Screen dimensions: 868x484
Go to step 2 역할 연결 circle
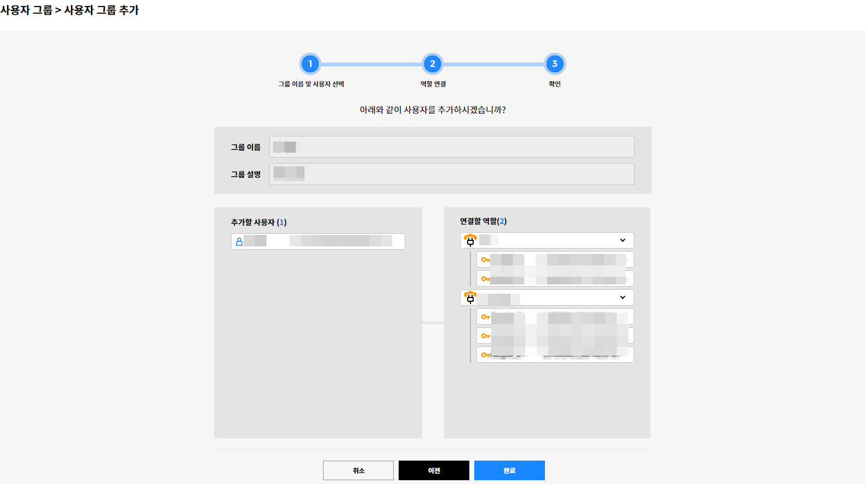pos(432,64)
